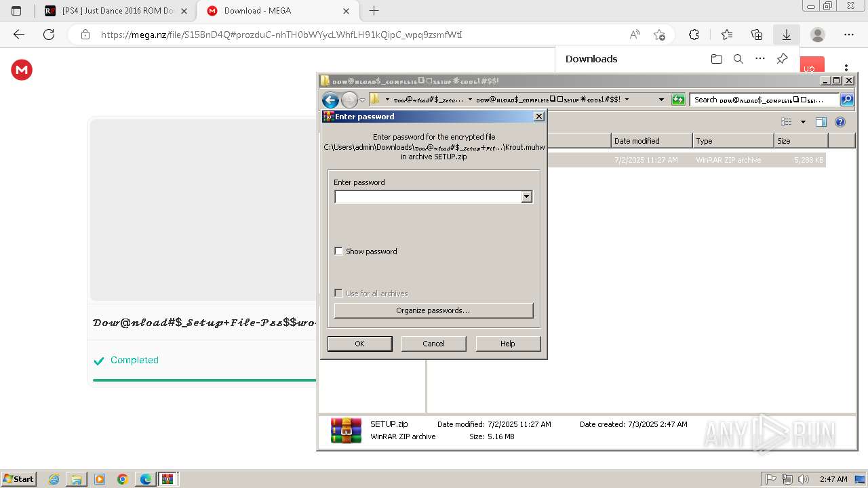View site information lock icon
868x488 pixels.
pyautogui.click(x=85, y=35)
